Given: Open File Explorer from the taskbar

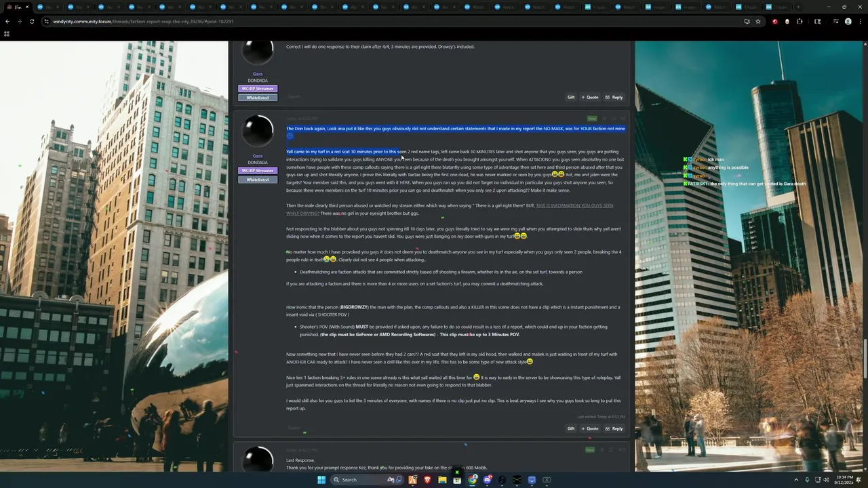Looking at the screenshot, I should [442, 480].
